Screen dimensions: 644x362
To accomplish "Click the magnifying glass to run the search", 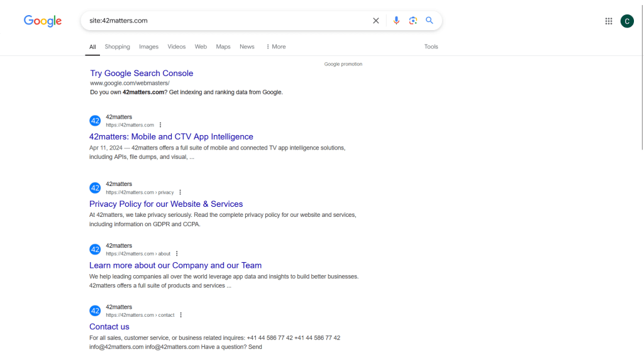I will (430, 20).
